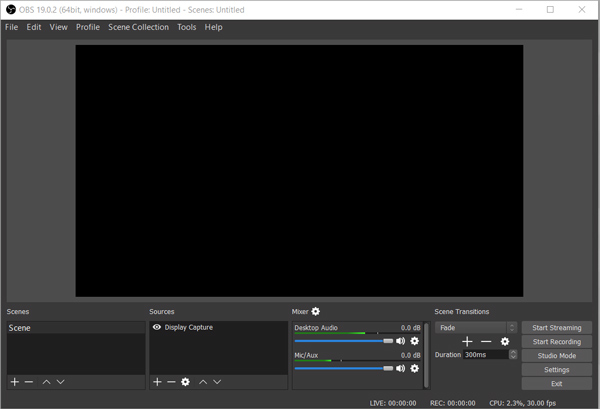Open Scene Transitions properties gear
This screenshot has width=600, height=409.
coord(505,341)
